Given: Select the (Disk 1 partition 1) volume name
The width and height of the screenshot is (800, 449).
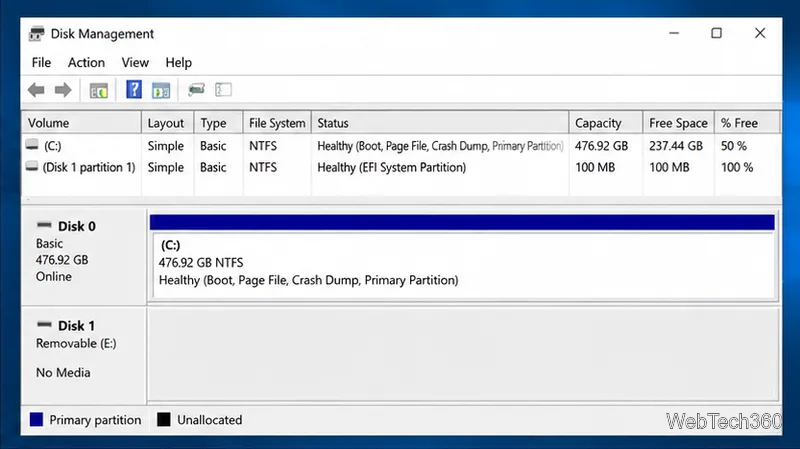Looking at the screenshot, I should click(89, 167).
